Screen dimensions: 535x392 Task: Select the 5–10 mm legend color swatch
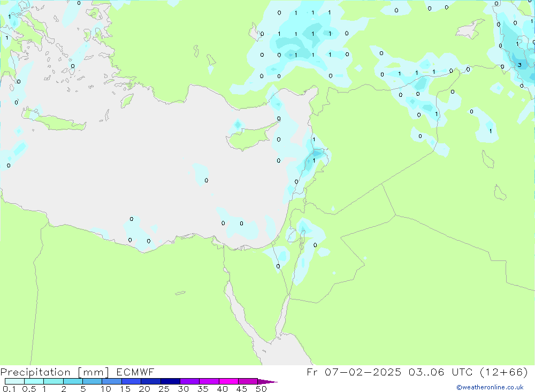[93, 381]
